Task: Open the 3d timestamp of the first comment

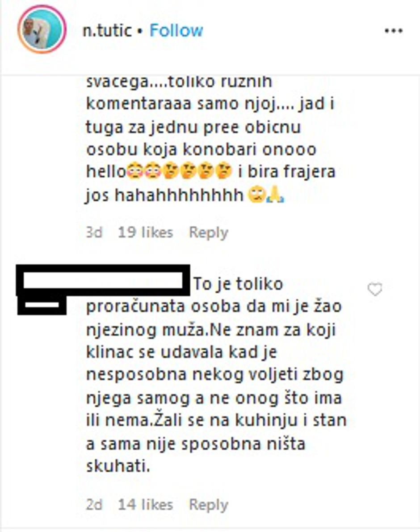Action: (94, 233)
